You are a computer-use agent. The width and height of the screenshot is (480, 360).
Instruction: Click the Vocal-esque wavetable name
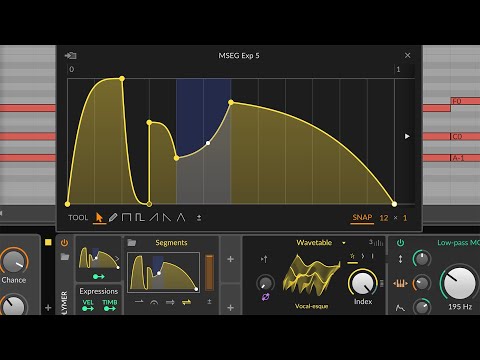pos(311,306)
